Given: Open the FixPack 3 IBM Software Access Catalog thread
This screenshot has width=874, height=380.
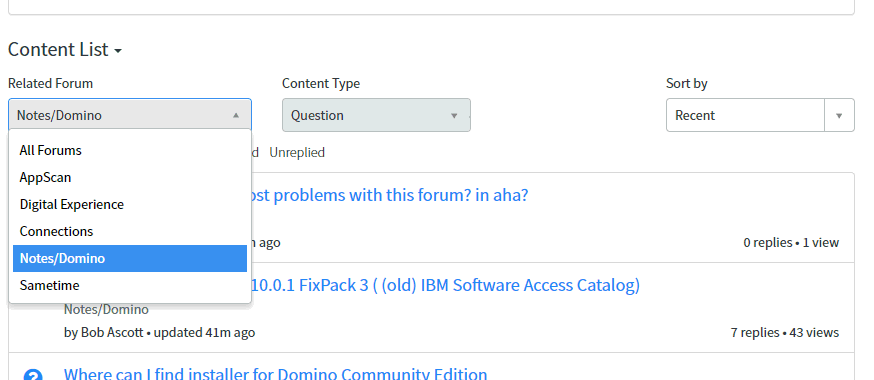Looking at the screenshot, I should (x=446, y=285).
